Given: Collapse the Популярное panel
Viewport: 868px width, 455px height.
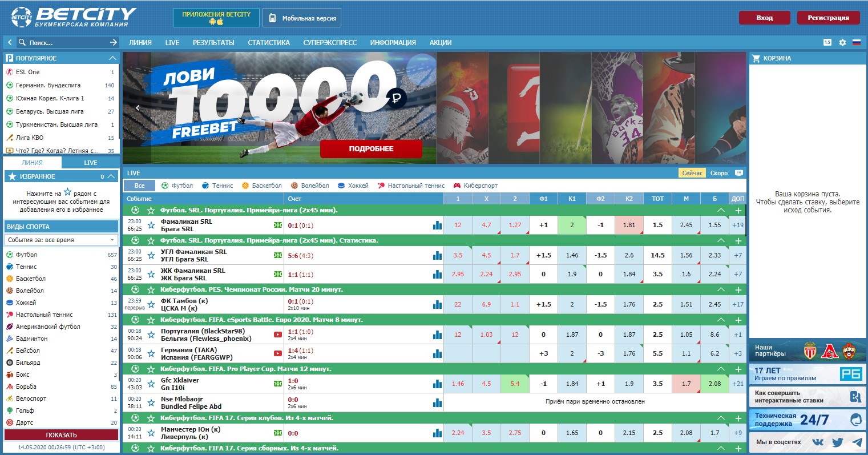Looking at the screenshot, I should click(112, 58).
